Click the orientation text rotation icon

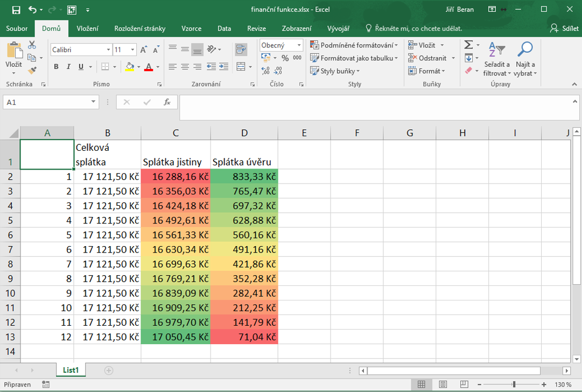tap(212, 49)
